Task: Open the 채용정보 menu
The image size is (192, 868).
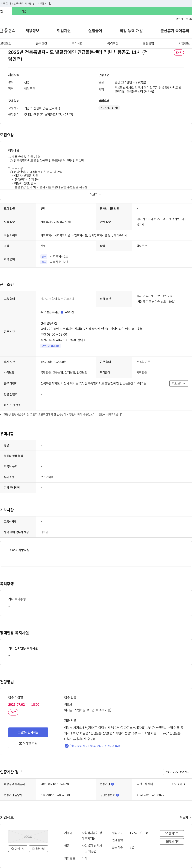Action: point(32,31)
